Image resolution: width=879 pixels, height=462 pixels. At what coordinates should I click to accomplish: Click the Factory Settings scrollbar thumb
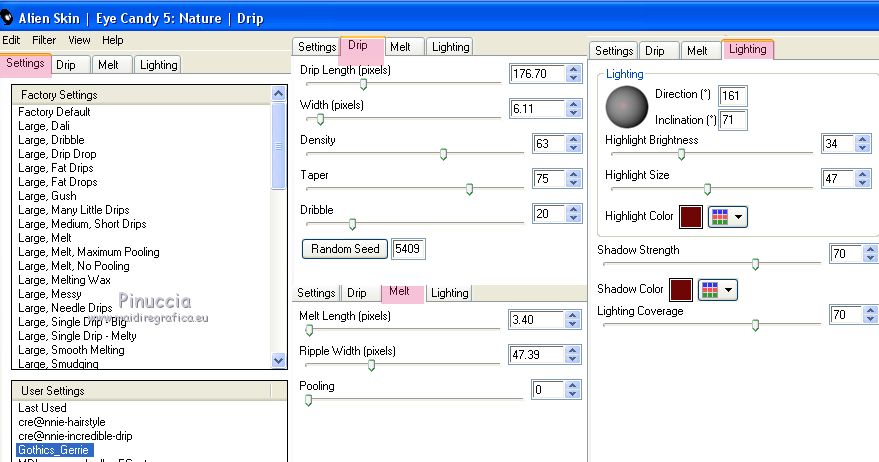pos(279,146)
